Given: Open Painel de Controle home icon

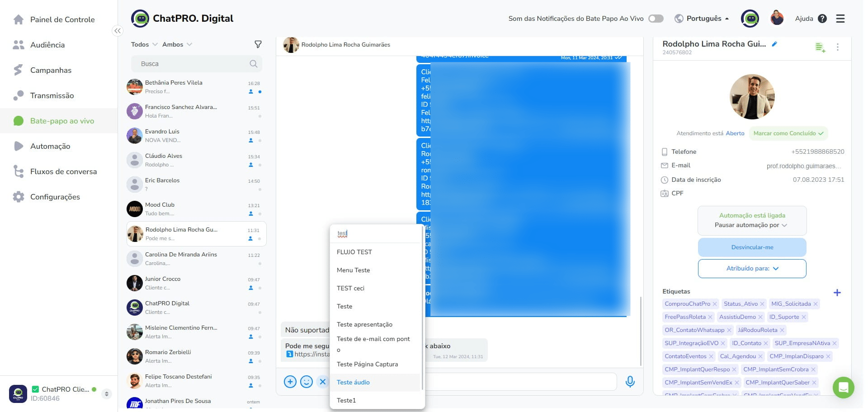Looking at the screenshot, I should [19, 19].
